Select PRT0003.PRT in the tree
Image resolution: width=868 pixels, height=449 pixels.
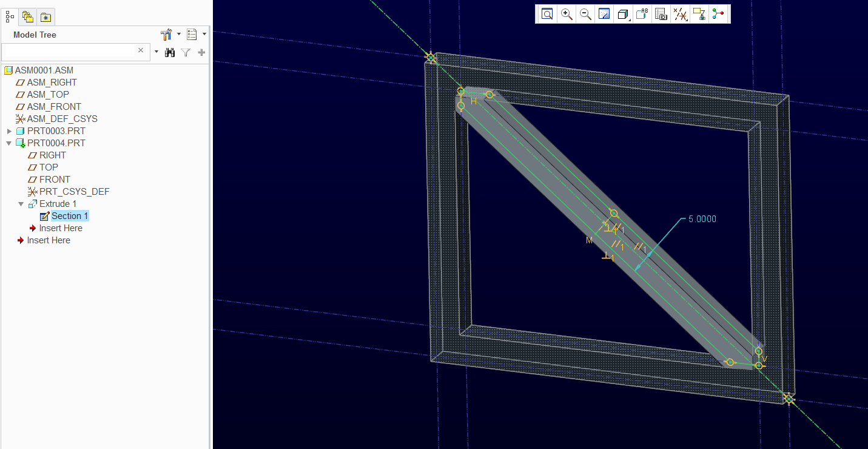click(x=56, y=131)
